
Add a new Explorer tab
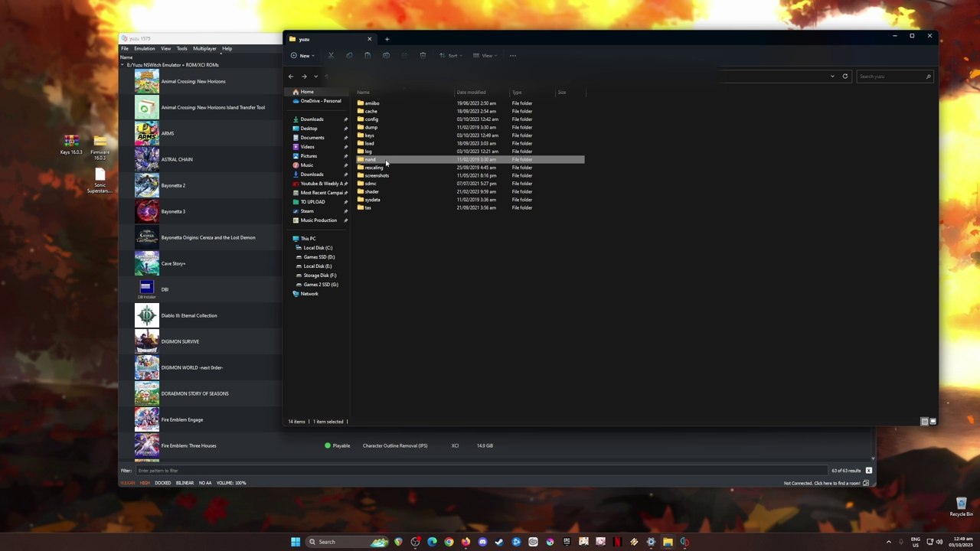pos(387,39)
